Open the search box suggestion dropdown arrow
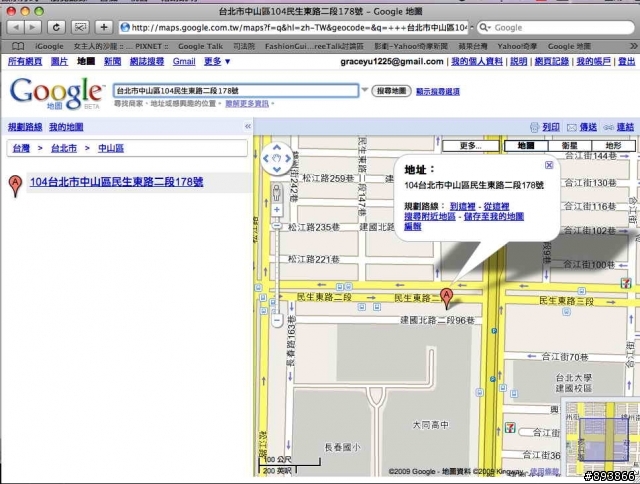640x484 pixels. (x=364, y=90)
